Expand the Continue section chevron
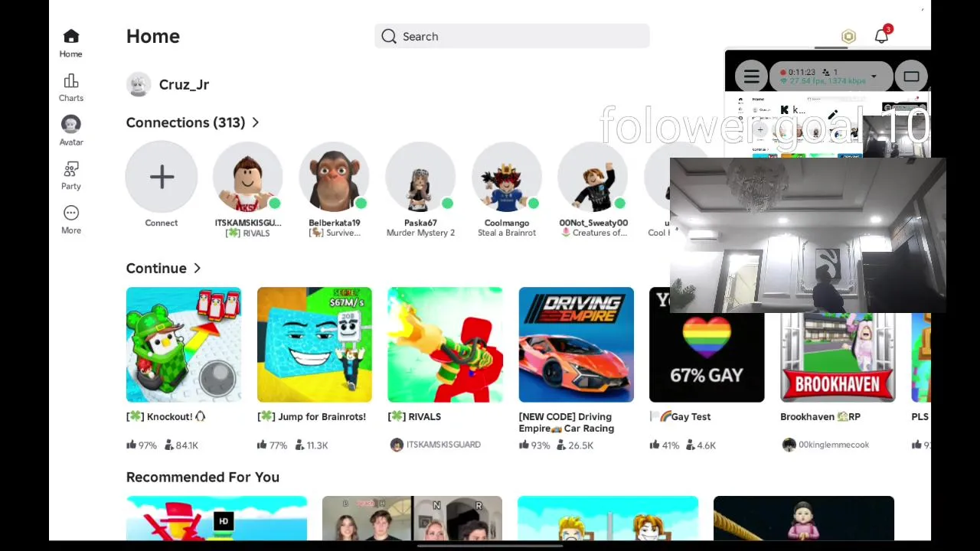The height and width of the screenshot is (551, 980). click(x=198, y=269)
